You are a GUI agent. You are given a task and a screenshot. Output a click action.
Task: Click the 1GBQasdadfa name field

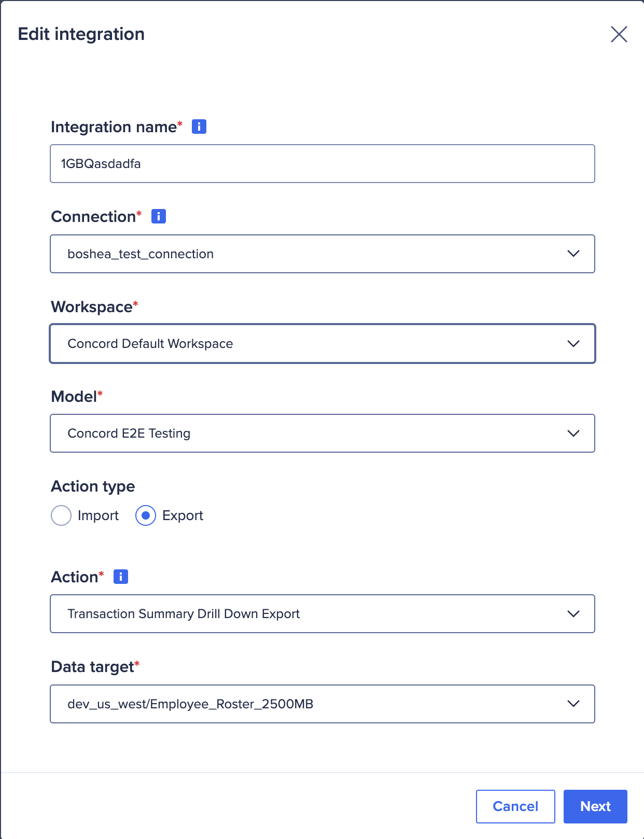pyautogui.click(x=322, y=163)
